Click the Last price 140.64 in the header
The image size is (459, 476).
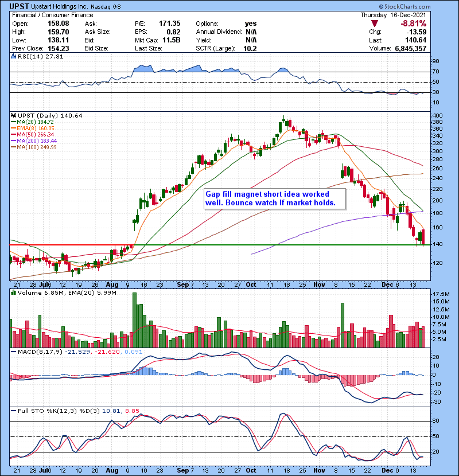(x=415, y=40)
